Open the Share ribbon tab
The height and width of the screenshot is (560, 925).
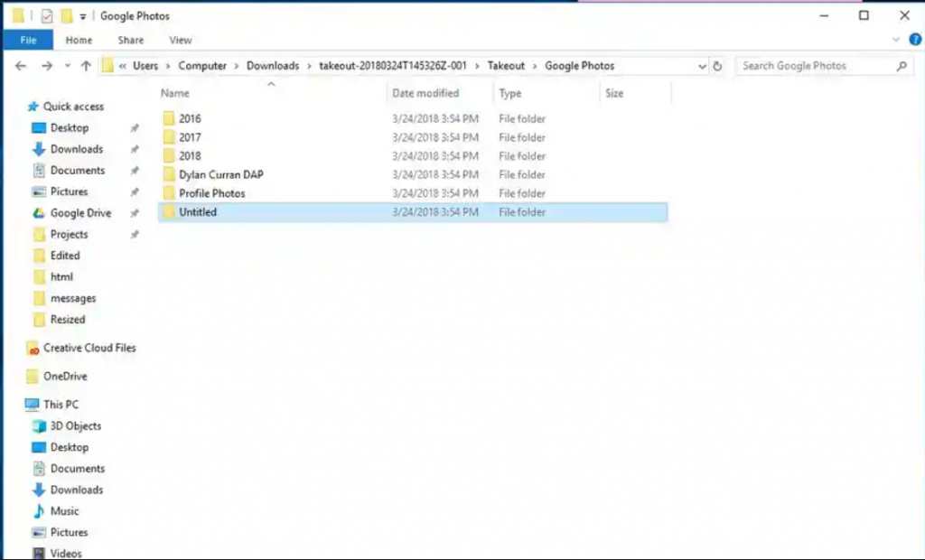click(x=130, y=40)
